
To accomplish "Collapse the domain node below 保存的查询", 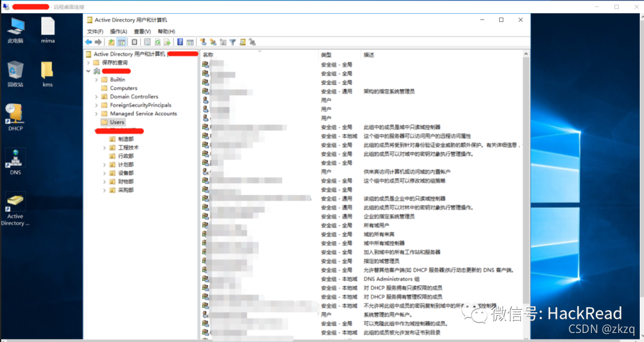I will click(x=88, y=71).
